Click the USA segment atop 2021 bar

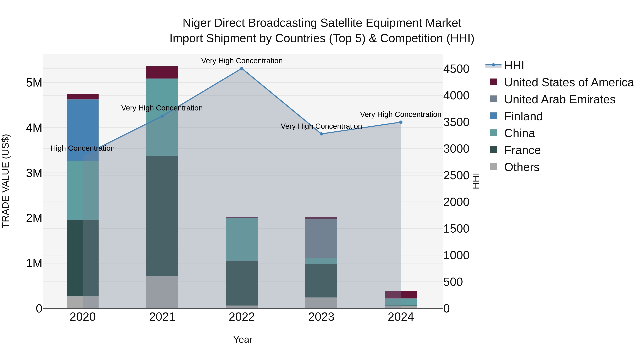pyautogui.click(x=162, y=72)
